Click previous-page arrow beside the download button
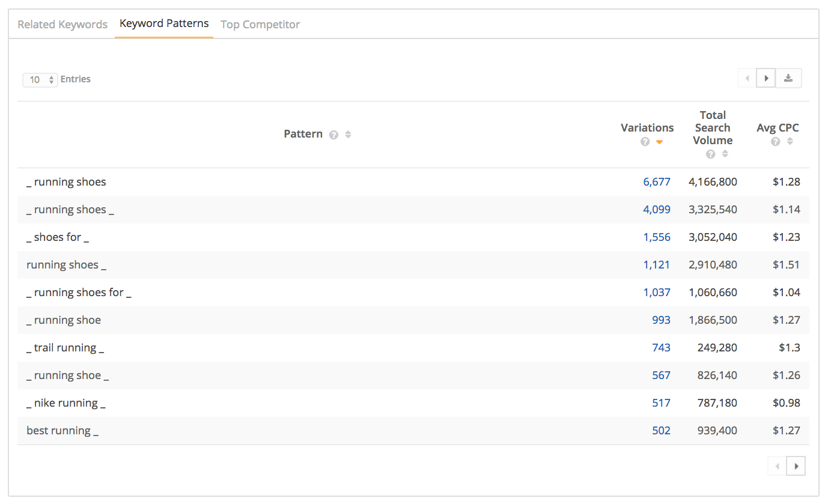 pos(747,78)
